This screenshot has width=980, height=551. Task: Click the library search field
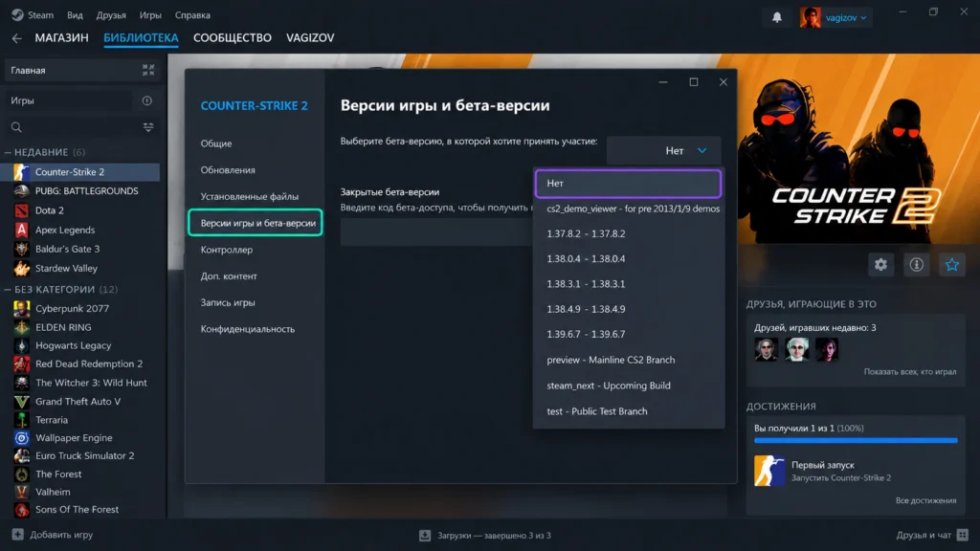[81, 127]
